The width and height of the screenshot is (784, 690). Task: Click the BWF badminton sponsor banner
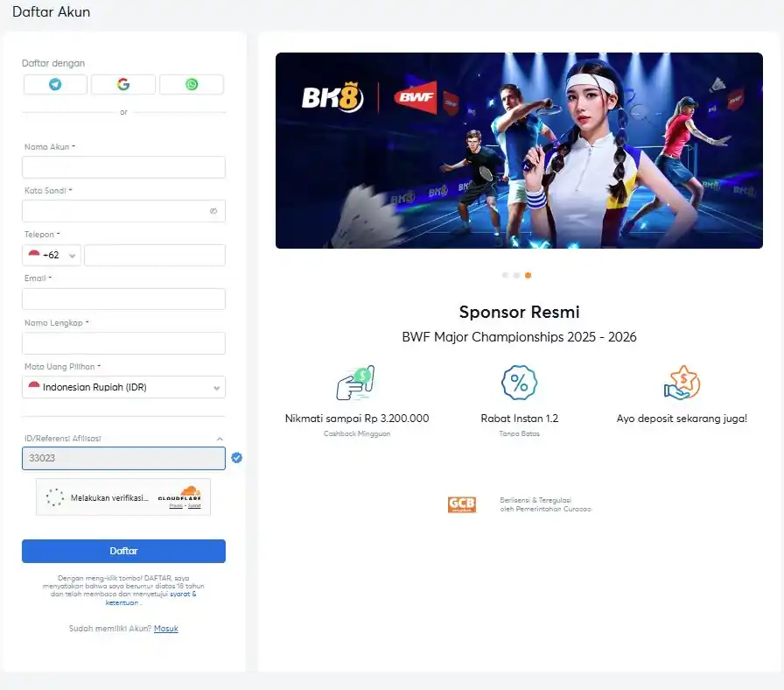(x=519, y=151)
